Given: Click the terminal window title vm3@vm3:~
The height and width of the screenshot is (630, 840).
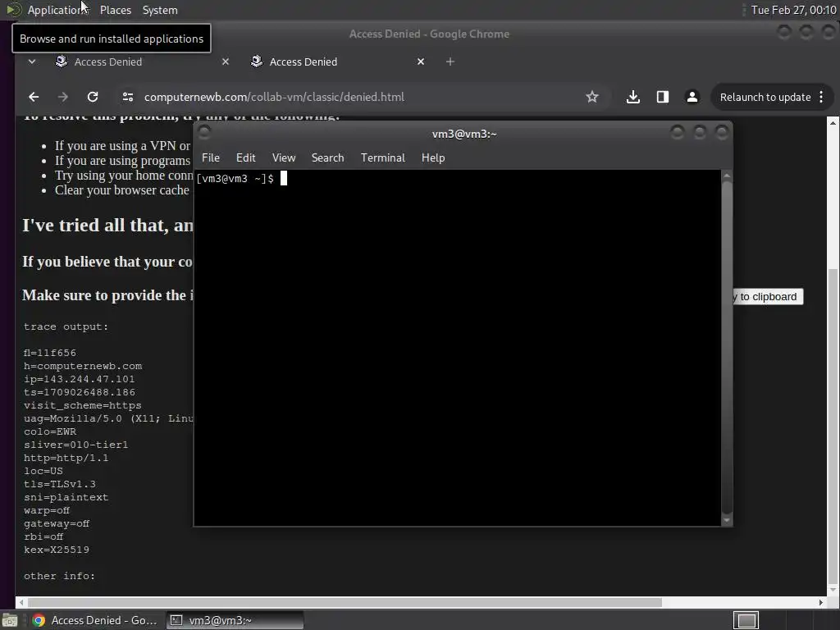Looking at the screenshot, I should (x=464, y=134).
